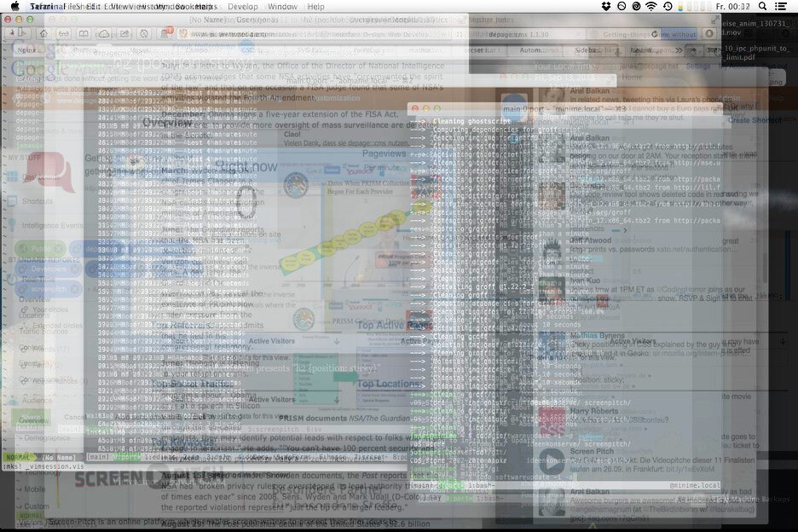Click the Screen Pitch play-button avatar

[x=552, y=462]
